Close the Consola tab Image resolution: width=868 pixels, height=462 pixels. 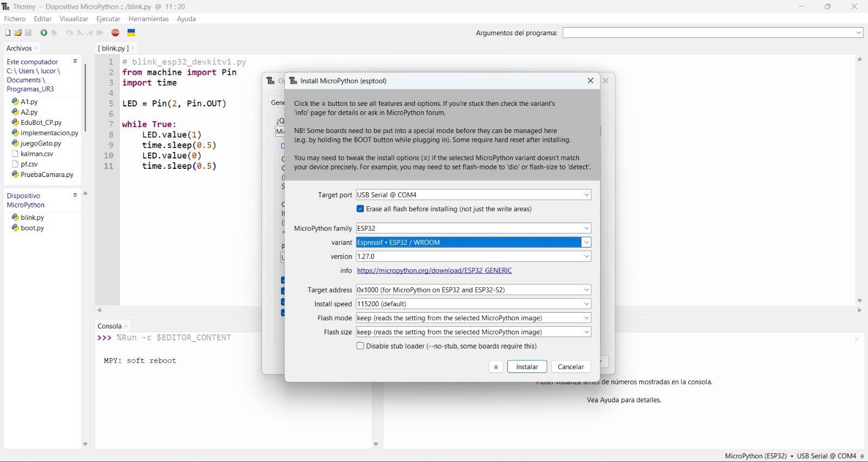pyautogui.click(x=126, y=326)
